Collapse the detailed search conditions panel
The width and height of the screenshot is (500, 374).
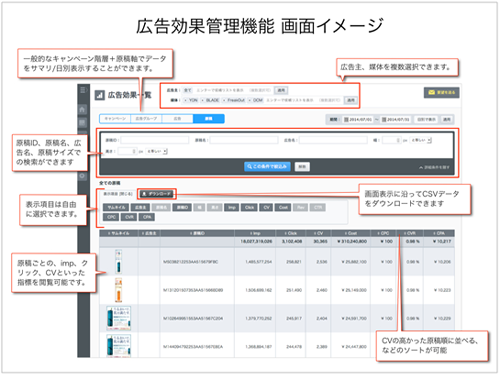[434, 167]
